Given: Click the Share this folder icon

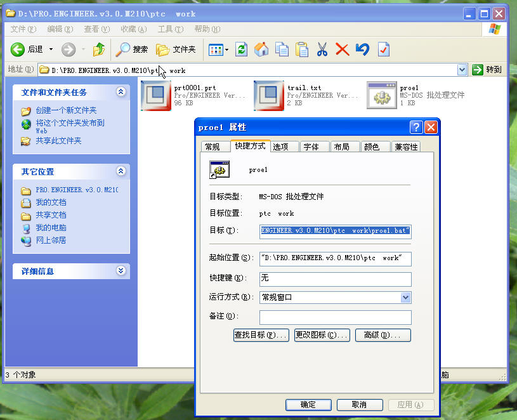Looking at the screenshot, I should [x=26, y=141].
